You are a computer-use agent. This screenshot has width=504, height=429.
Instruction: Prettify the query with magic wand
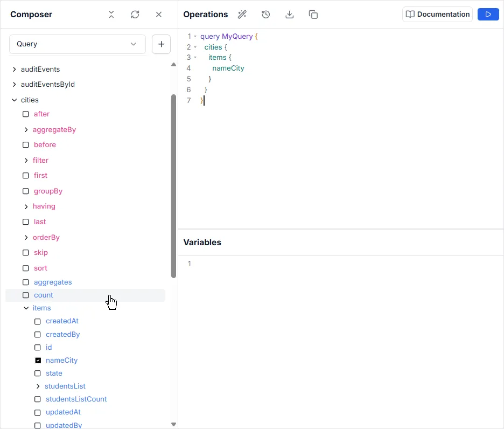[242, 15]
